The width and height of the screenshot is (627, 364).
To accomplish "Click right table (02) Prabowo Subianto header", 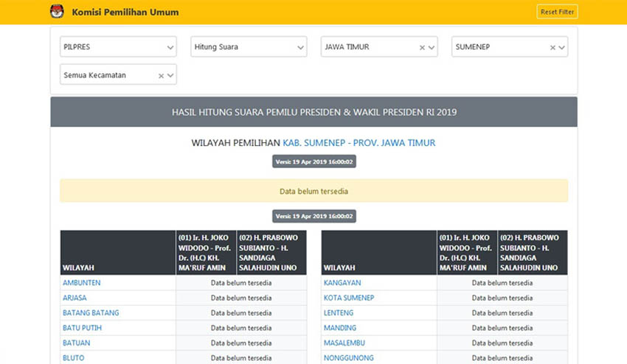I will [x=533, y=253].
